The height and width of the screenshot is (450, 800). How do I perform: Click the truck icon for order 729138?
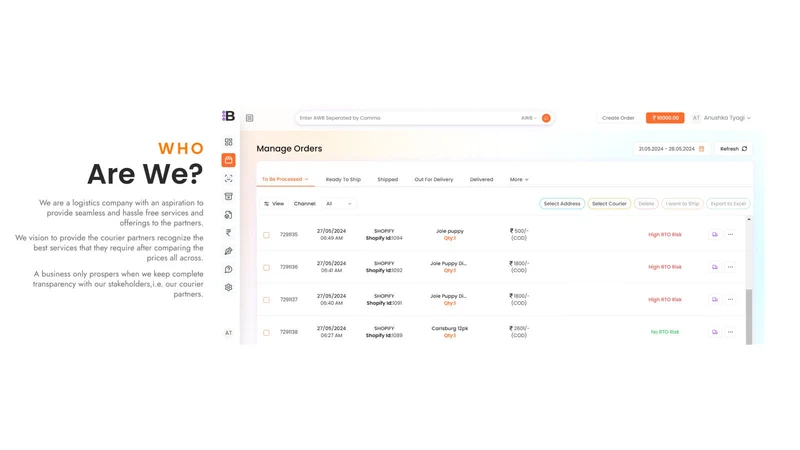click(x=715, y=332)
